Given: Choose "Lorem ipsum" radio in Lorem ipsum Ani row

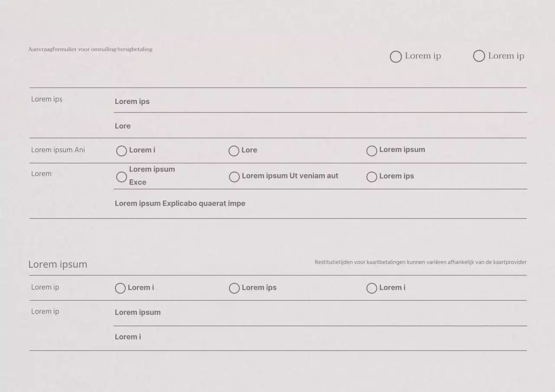Looking at the screenshot, I should pyautogui.click(x=372, y=151).
